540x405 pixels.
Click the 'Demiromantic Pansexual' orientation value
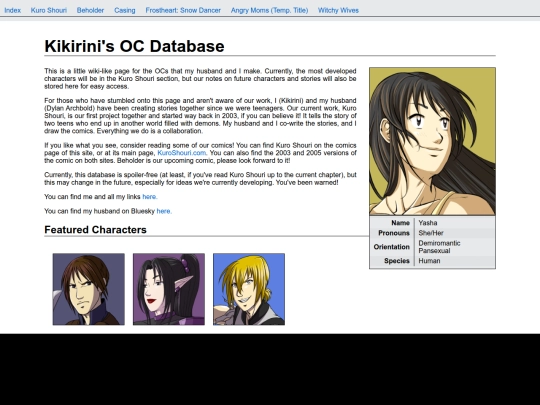(439, 247)
